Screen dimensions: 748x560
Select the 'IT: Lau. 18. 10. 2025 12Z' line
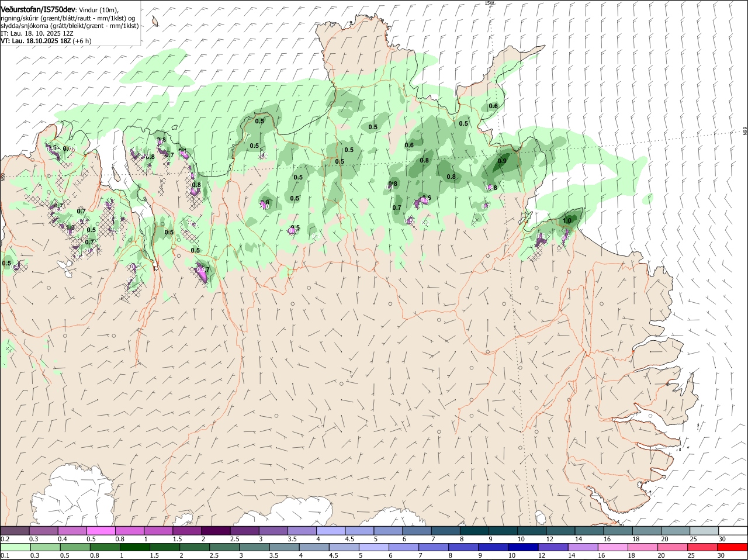(37, 33)
